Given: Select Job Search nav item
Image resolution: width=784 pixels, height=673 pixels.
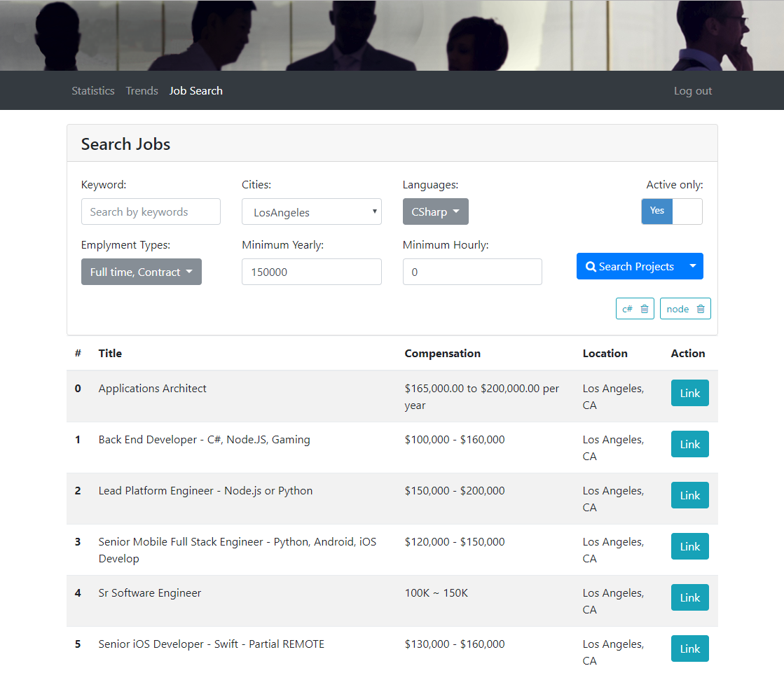Looking at the screenshot, I should [x=196, y=91].
